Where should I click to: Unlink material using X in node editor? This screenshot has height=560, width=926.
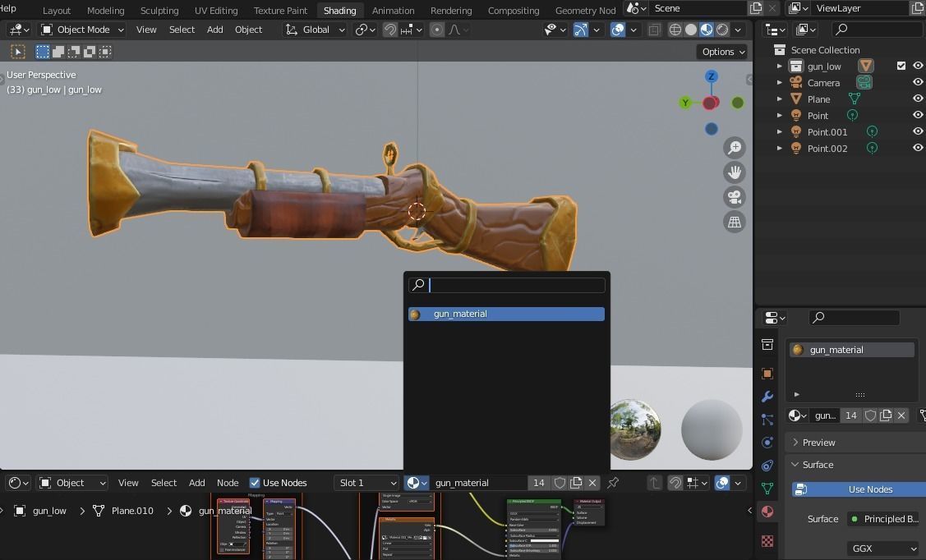point(592,483)
